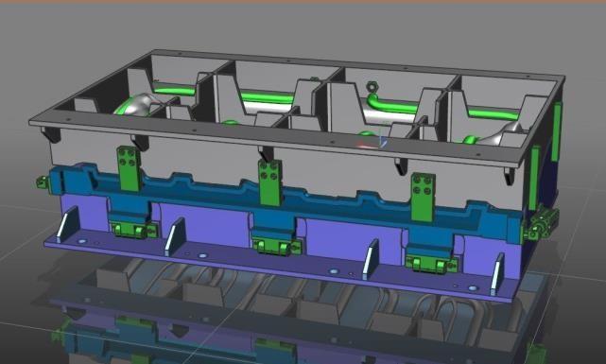Click the right green latch under the blue frame
The image size is (606, 364).
coord(432,264)
